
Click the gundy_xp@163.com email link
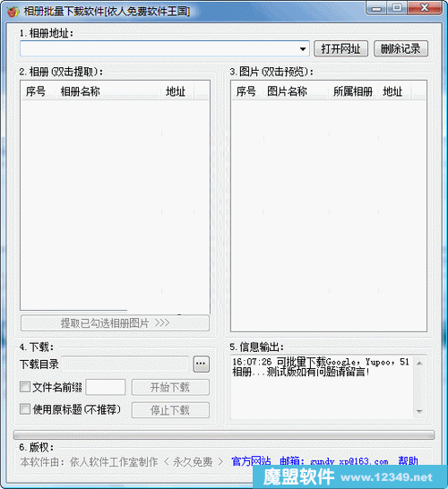[349, 461]
